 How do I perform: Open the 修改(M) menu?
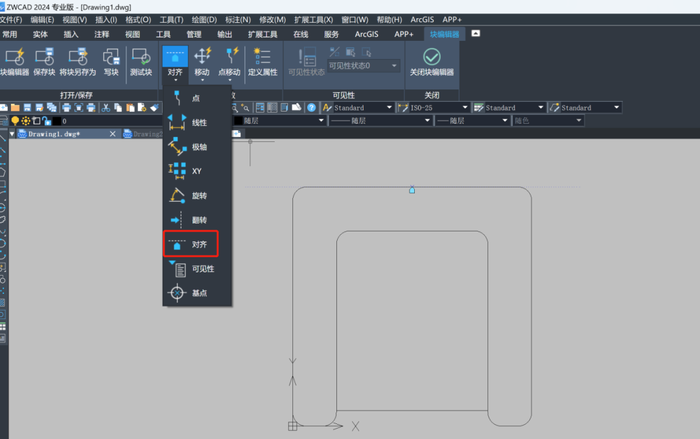[272, 20]
